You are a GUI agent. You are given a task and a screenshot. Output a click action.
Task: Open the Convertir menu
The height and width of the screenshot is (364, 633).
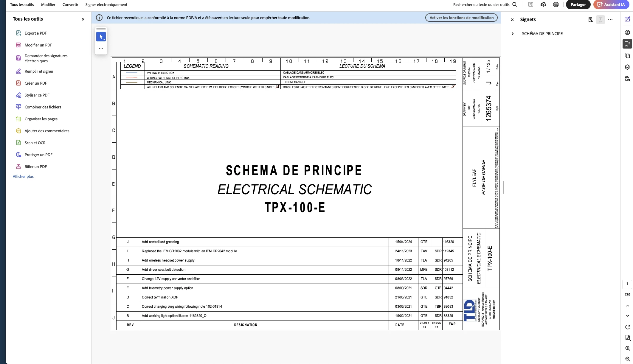pyautogui.click(x=70, y=4)
